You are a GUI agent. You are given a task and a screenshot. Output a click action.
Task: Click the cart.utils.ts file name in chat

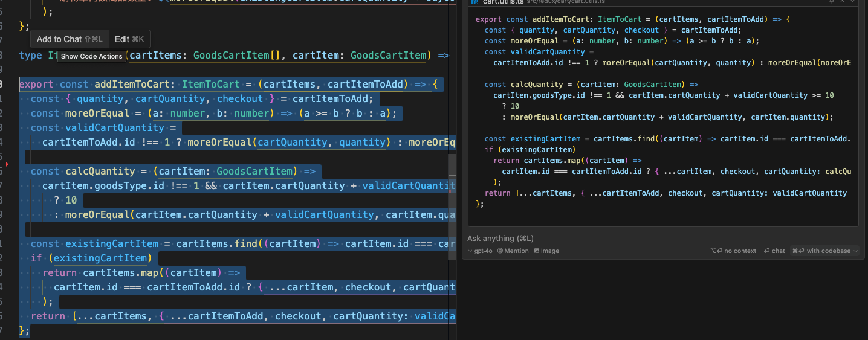click(503, 2)
